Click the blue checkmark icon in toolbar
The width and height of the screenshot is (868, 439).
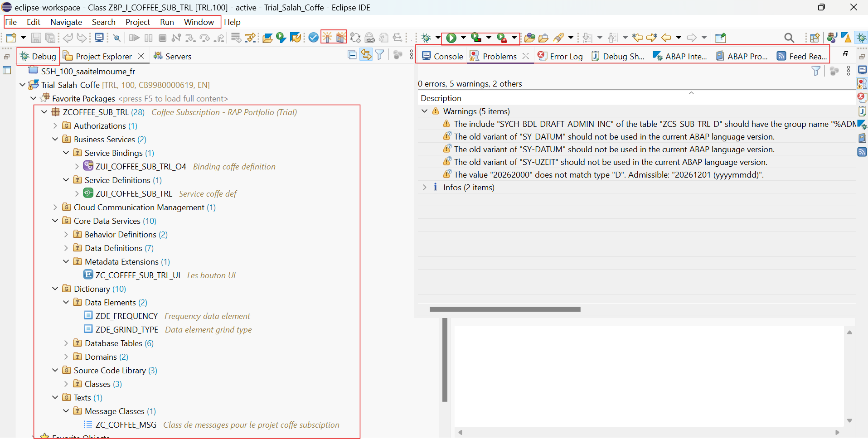point(313,38)
